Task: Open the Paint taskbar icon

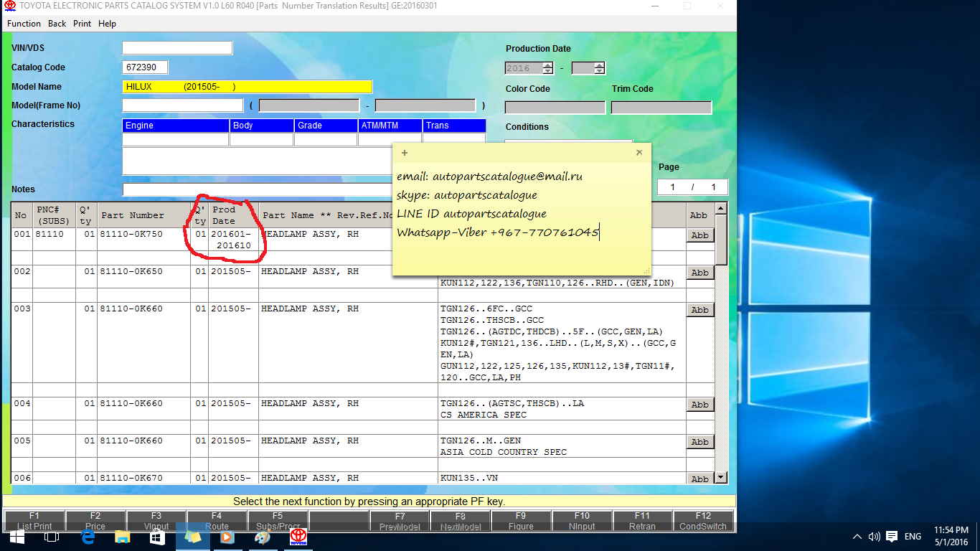Action: coord(263,537)
